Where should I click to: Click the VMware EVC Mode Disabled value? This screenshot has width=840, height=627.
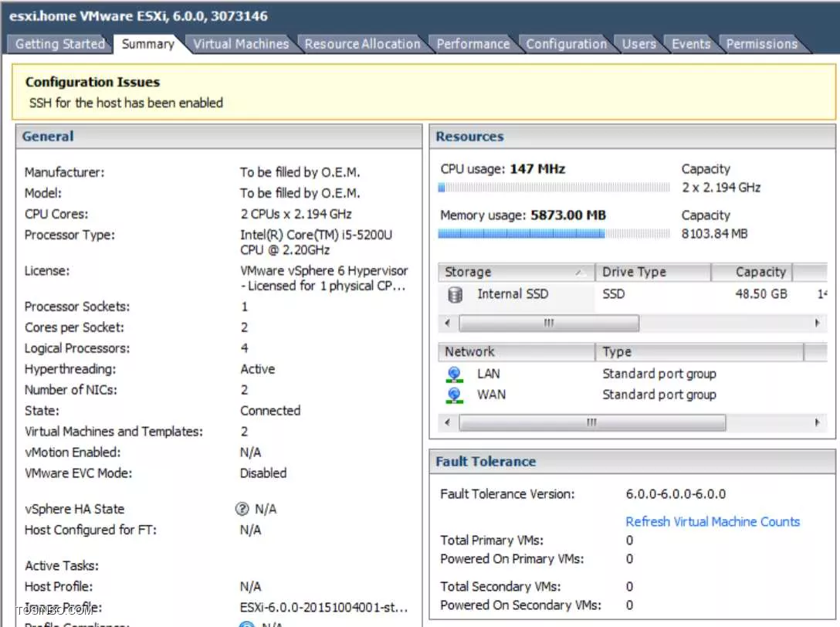(263, 473)
